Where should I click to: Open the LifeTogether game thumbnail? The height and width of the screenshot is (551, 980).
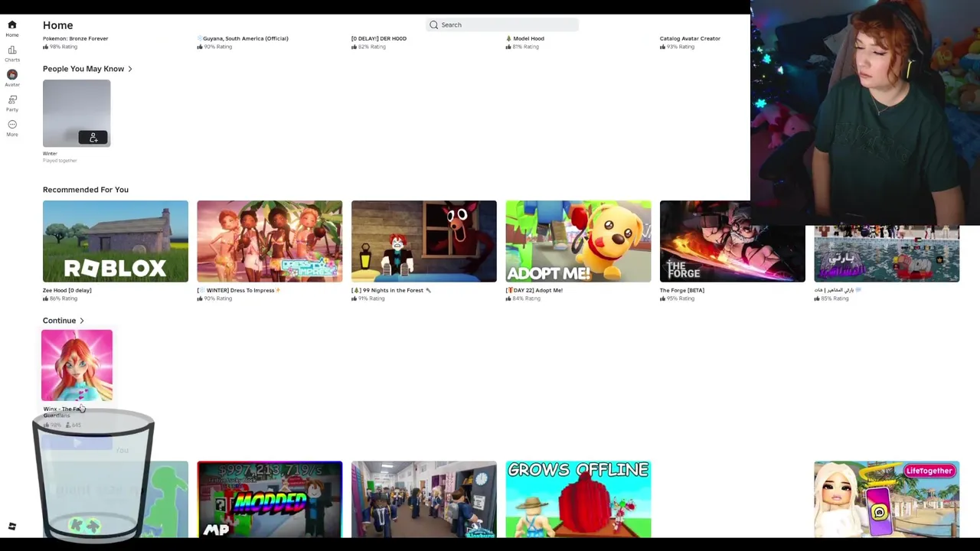(x=887, y=500)
